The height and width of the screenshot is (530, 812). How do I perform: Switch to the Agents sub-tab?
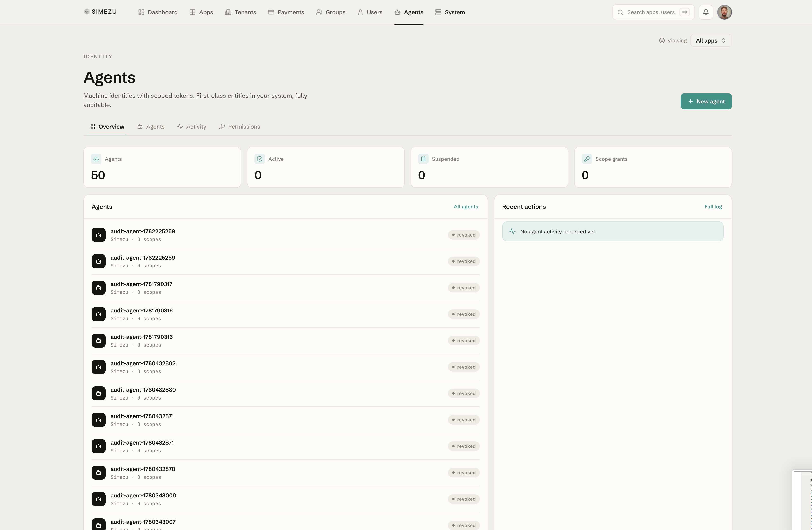[x=151, y=127]
